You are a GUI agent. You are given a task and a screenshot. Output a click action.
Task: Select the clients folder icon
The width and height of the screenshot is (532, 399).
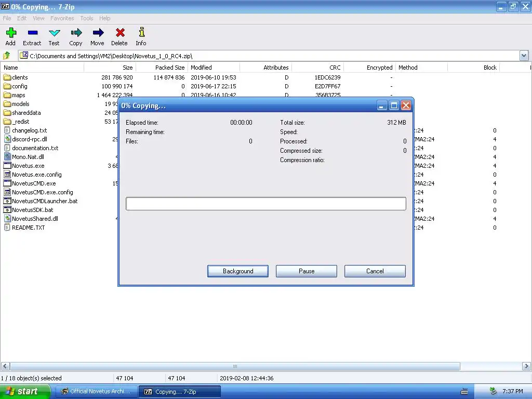7,77
